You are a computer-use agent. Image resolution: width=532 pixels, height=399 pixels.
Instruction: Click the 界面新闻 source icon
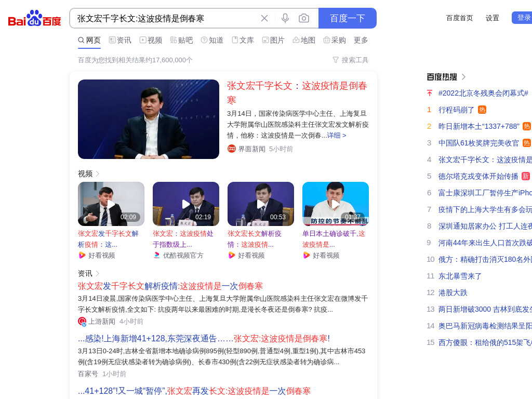point(231,149)
